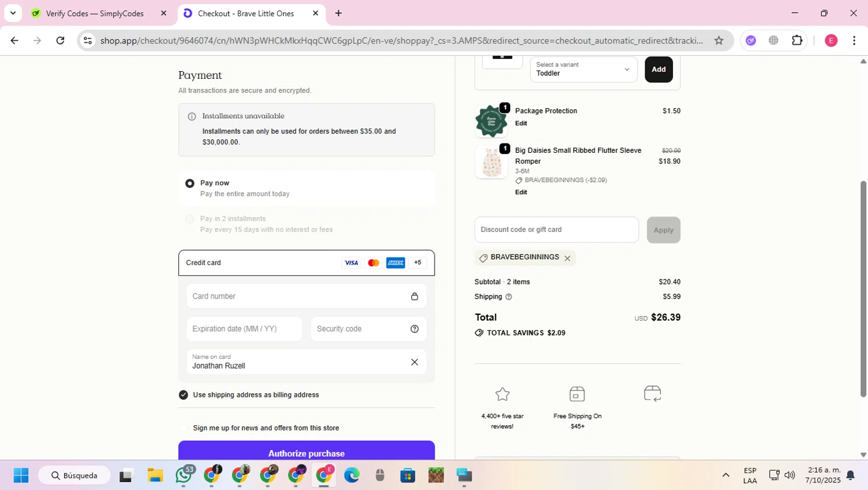
Task: Click the page vertical scrollbar thumb
Action: pyautogui.click(x=863, y=289)
